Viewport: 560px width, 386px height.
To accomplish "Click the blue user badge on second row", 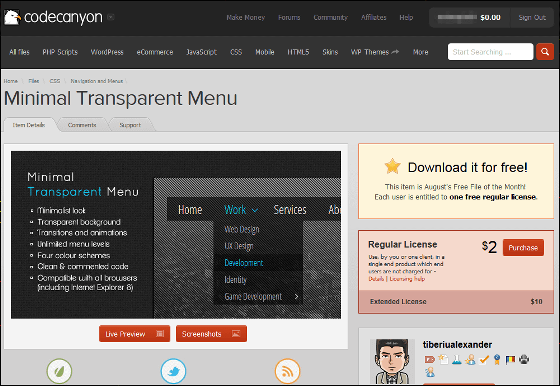I will click(430, 372).
